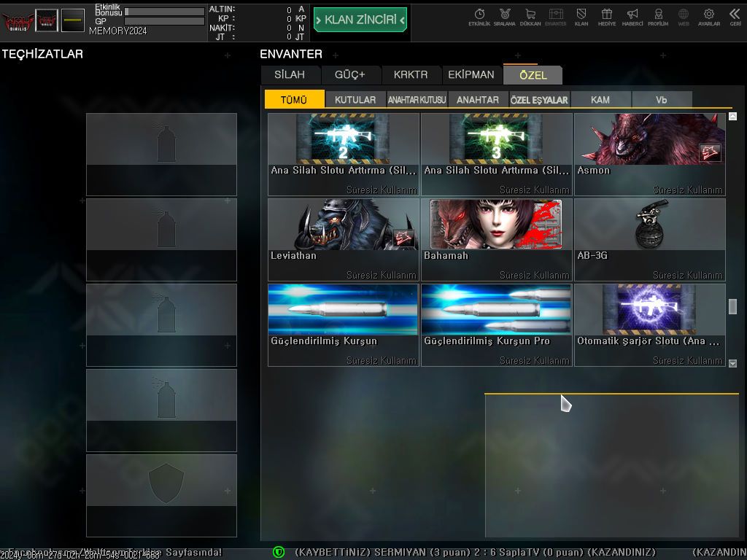Click the player clan emblem avatar
Viewport: 747px width, 560px height.
pos(47,21)
